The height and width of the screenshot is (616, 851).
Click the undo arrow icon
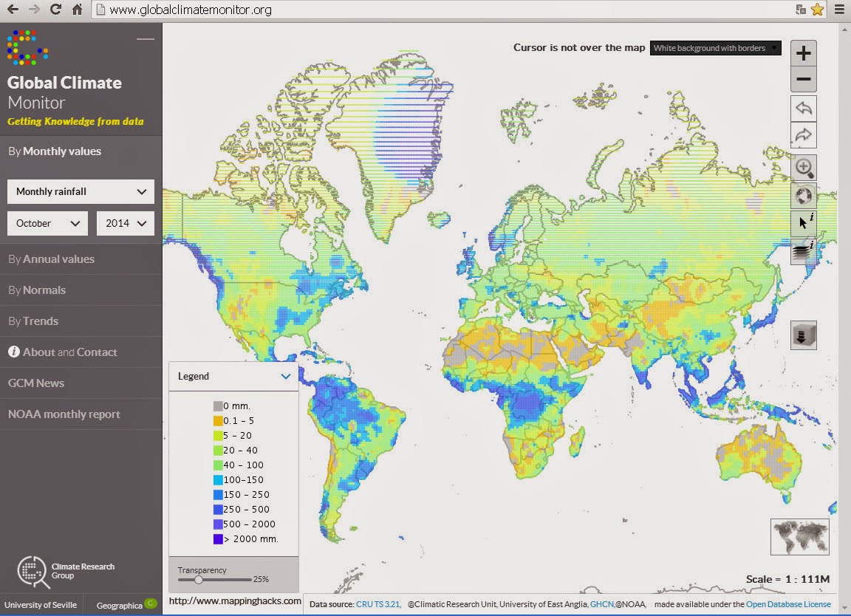click(x=803, y=108)
